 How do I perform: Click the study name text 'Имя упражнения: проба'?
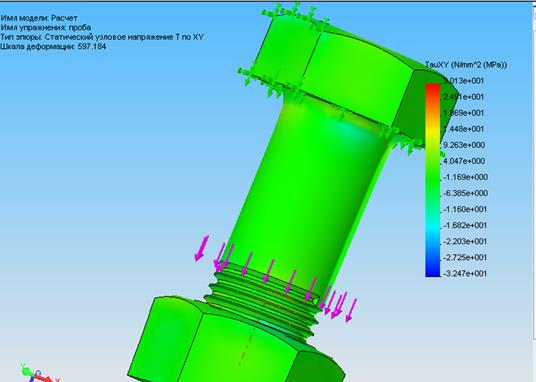[46, 27]
